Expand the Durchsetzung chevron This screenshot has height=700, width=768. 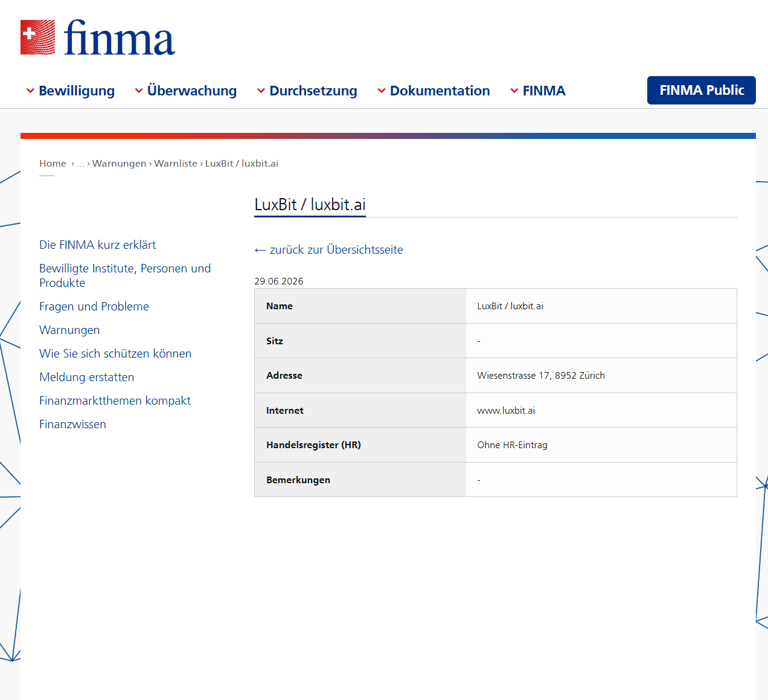[x=261, y=91]
